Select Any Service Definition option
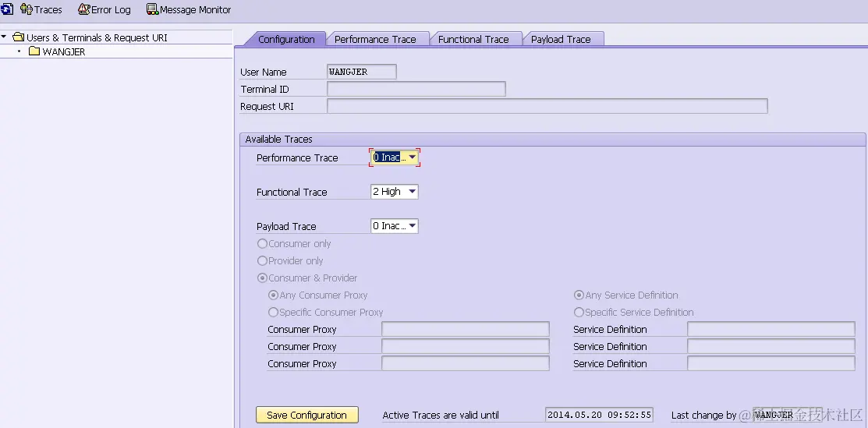The image size is (868, 428). pyautogui.click(x=579, y=295)
